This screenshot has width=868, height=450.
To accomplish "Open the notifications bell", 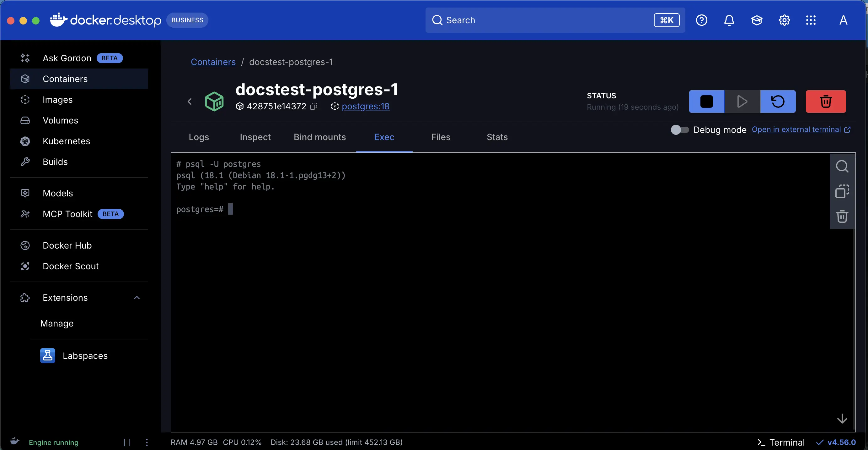I will pyautogui.click(x=729, y=20).
